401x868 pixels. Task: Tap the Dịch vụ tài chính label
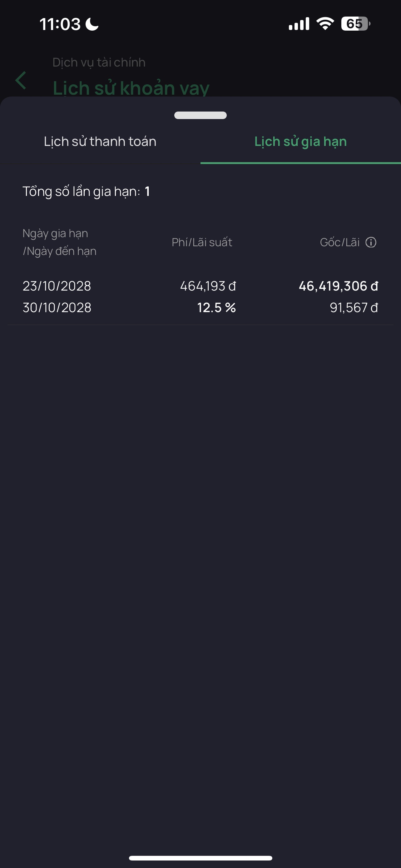[x=99, y=62]
